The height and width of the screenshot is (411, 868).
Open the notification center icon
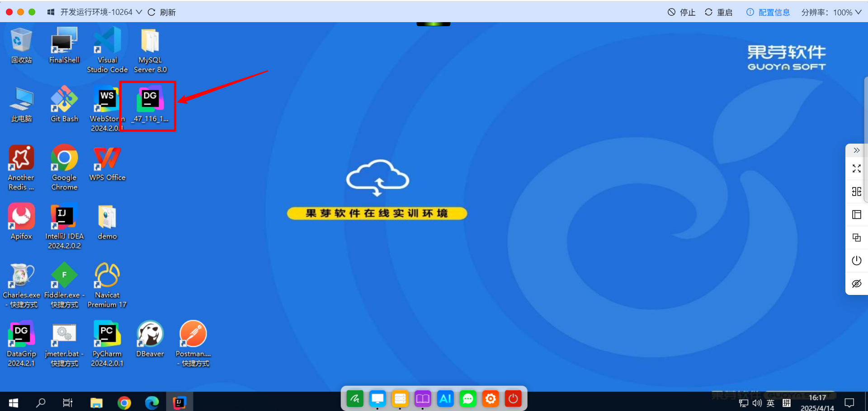pyautogui.click(x=849, y=403)
